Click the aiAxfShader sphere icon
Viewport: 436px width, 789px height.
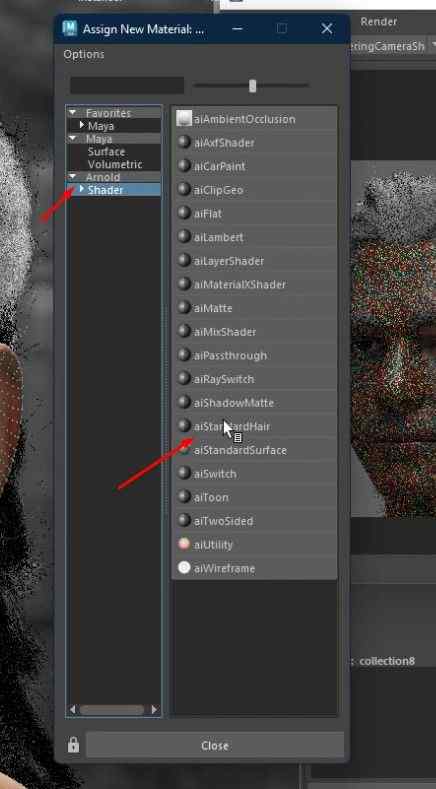184,142
